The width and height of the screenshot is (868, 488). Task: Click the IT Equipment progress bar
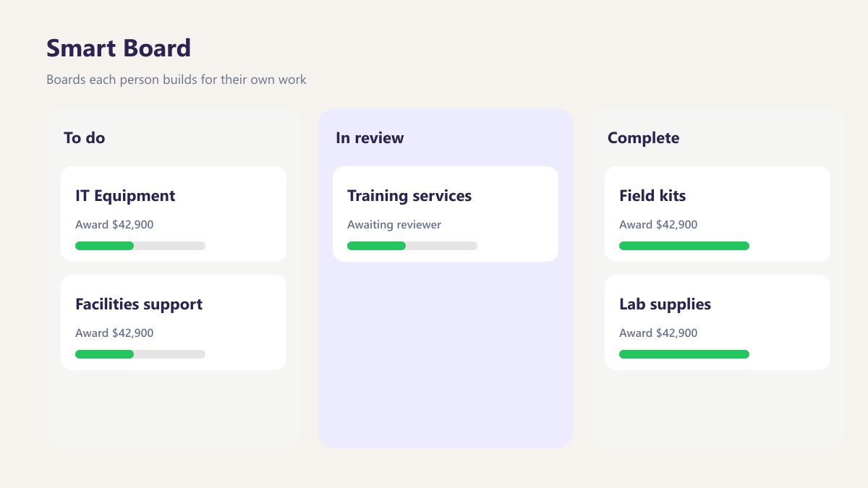point(140,246)
